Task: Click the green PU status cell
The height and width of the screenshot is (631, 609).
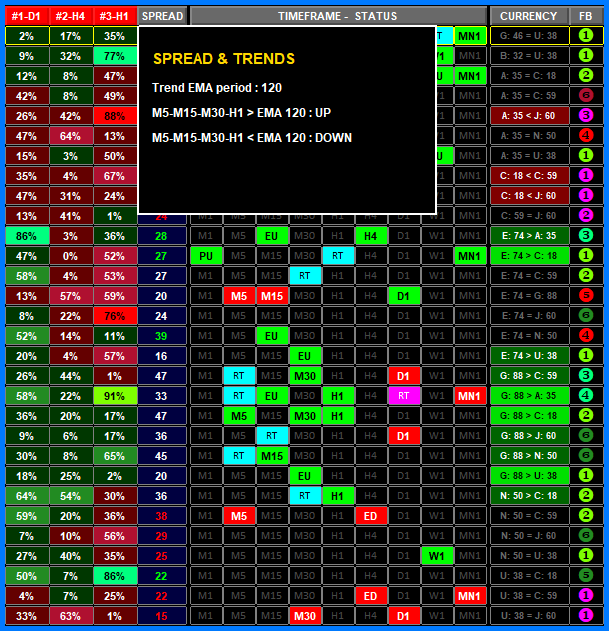Action: 205,255
